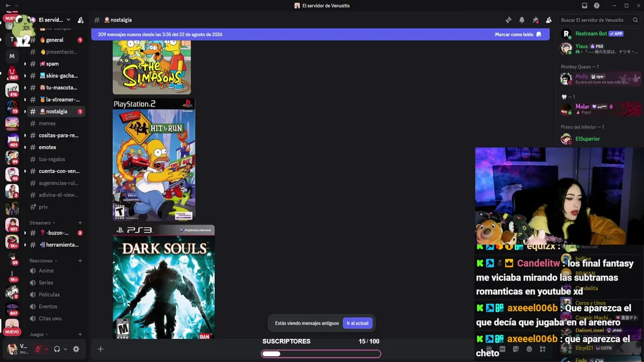Image resolution: width=644 pixels, height=362 pixels.
Task: Open the server icon with 321 badge
Action: [x=12, y=225]
